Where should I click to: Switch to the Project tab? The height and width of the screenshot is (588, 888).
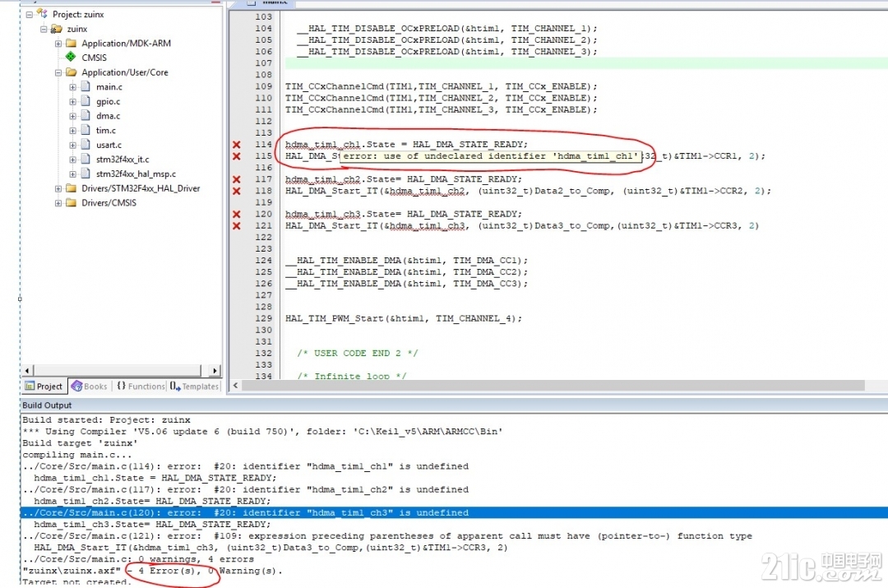[x=44, y=387]
